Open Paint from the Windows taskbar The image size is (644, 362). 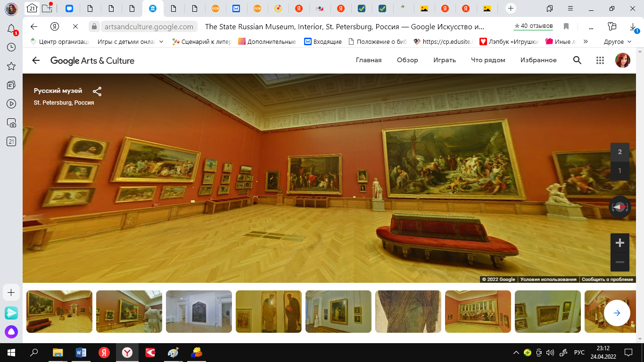point(173,353)
